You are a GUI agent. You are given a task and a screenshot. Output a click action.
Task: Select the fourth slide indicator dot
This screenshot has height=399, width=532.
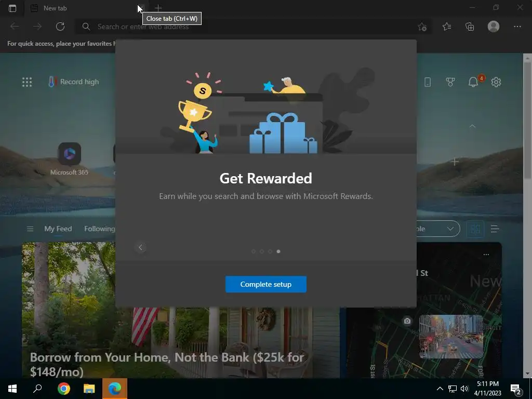(278, 251)
